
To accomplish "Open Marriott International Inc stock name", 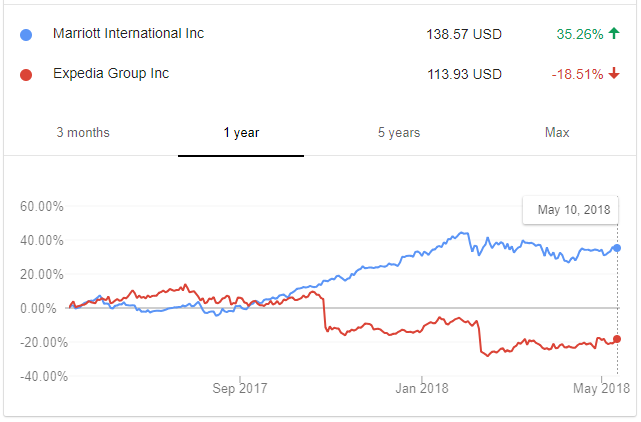I will click(x=128, y=34).
